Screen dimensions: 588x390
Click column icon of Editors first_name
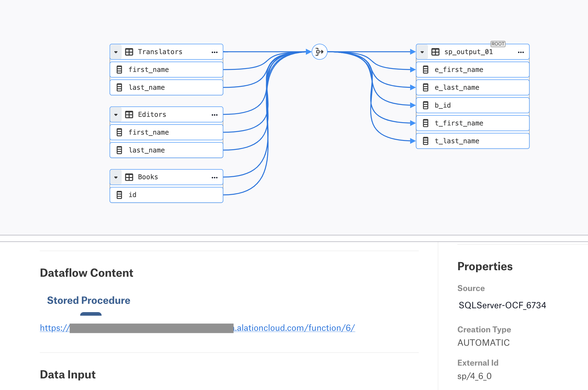(x=119, y=132)
